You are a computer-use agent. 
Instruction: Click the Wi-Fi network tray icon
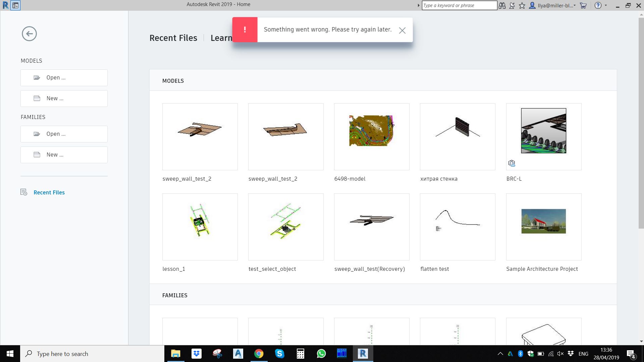coord(551,354)
